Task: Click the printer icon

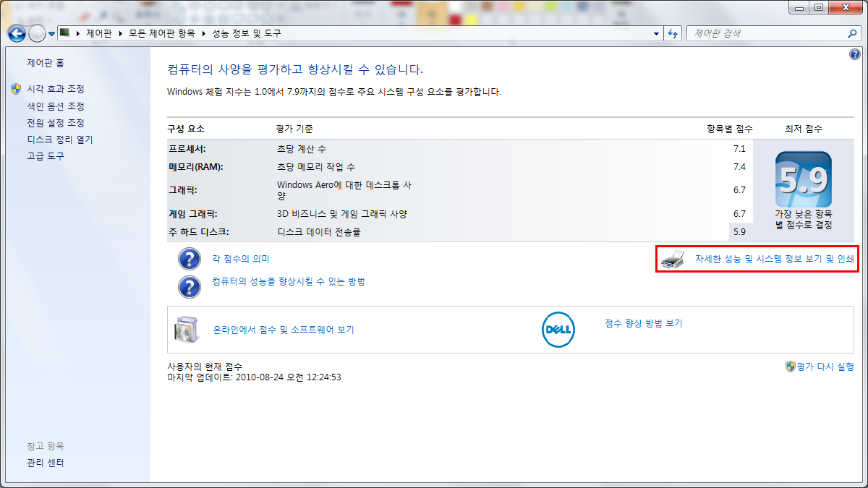Action: [673, 259]
